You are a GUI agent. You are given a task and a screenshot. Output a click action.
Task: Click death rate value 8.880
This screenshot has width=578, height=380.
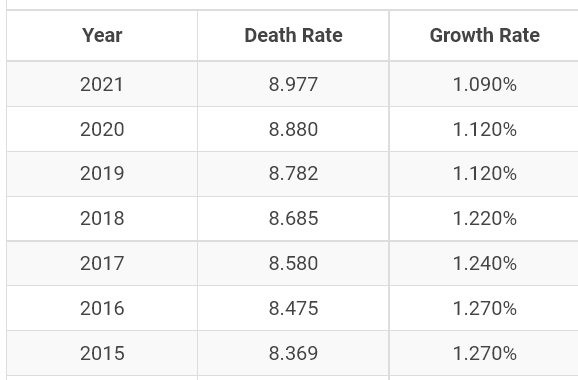point(293,129)
